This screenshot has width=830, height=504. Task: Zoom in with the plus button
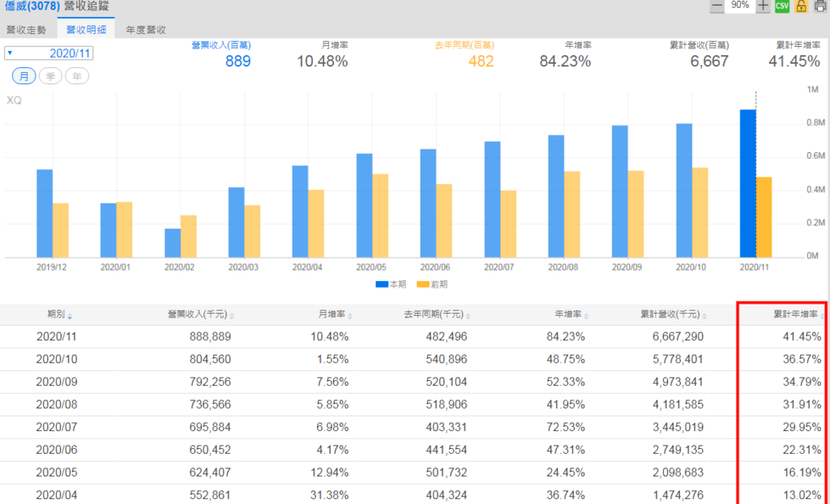tap(762, 6)
